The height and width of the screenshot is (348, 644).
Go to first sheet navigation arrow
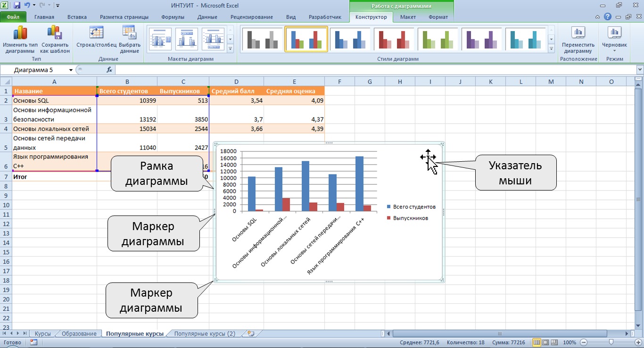4,333
